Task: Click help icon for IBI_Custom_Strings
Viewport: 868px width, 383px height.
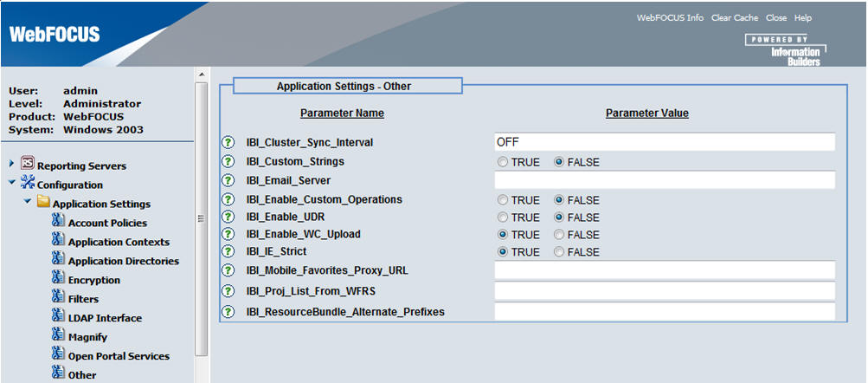Action: (228, 161)
